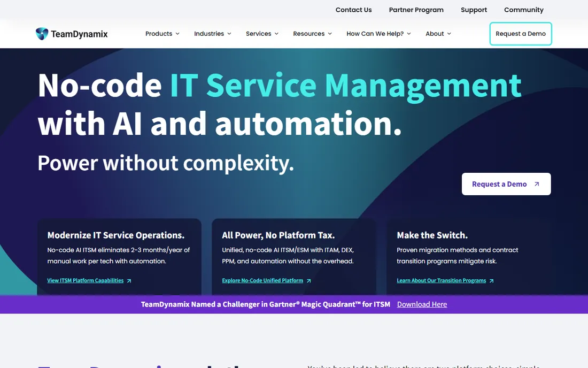588x368 pixels.
Task: Click the transition programs mitigate risk description
Action: click(458, 256)
